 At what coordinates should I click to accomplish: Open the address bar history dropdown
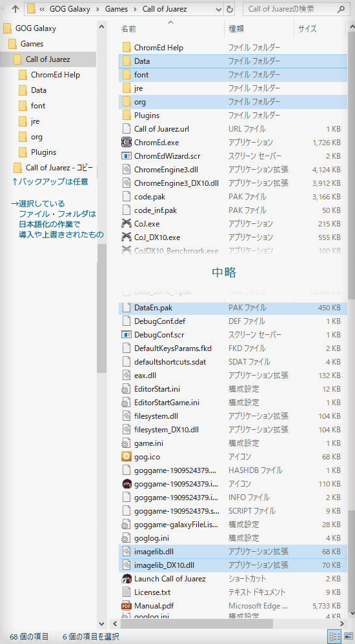218,8
